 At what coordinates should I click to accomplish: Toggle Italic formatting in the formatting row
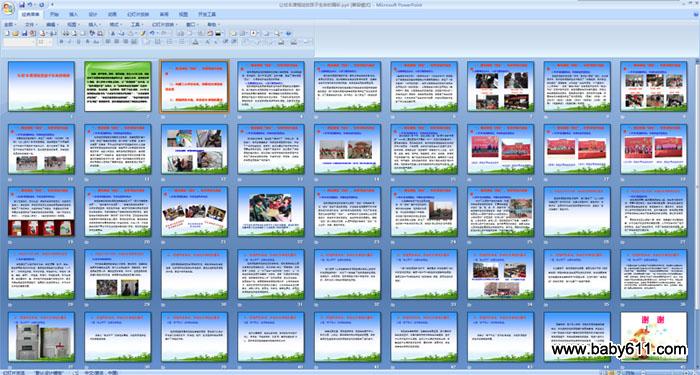tap(69, 42)
